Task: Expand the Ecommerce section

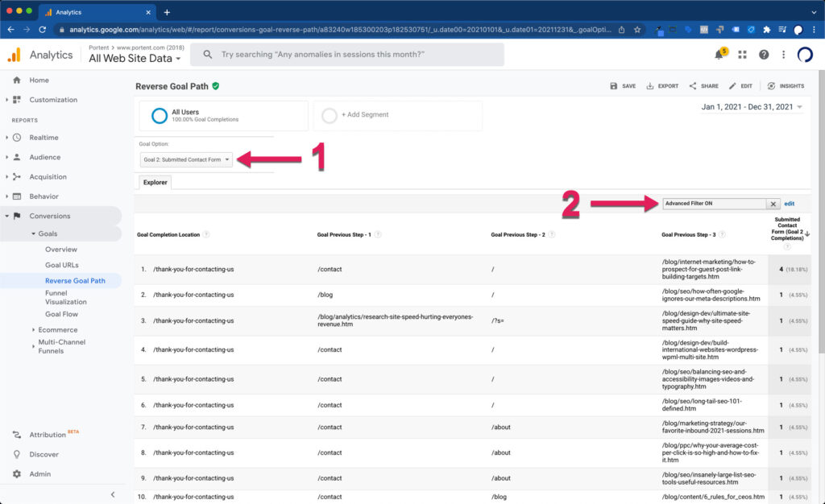Action: [57, 329]
